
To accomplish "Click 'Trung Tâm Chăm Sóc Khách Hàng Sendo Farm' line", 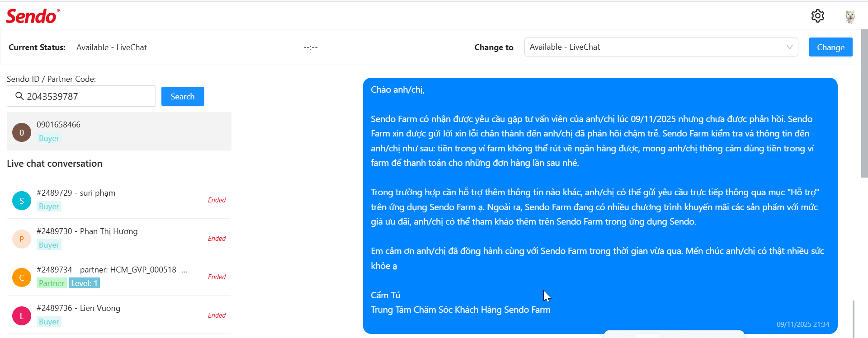I will (x=461, y=310).
